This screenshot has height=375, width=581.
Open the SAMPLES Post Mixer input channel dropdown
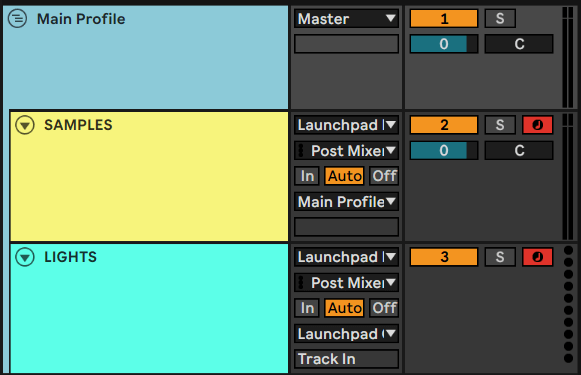346,150
